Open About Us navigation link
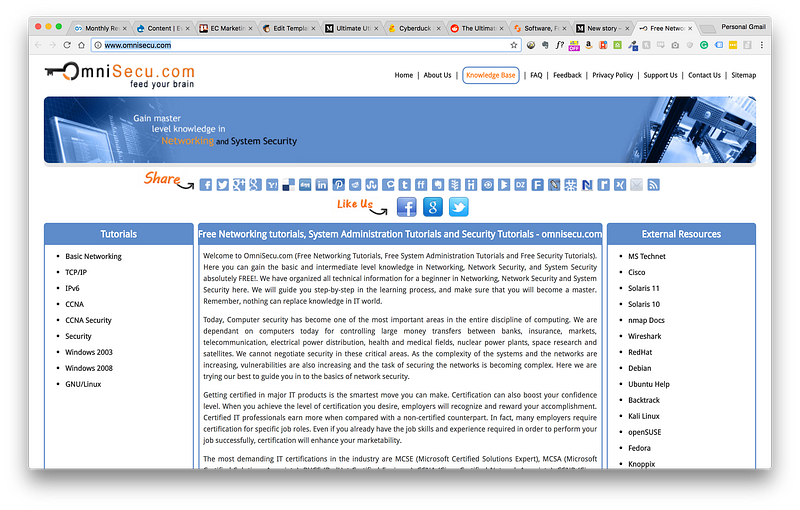The width and height of the screenshot is (800, 510). (x=437, y=75)
